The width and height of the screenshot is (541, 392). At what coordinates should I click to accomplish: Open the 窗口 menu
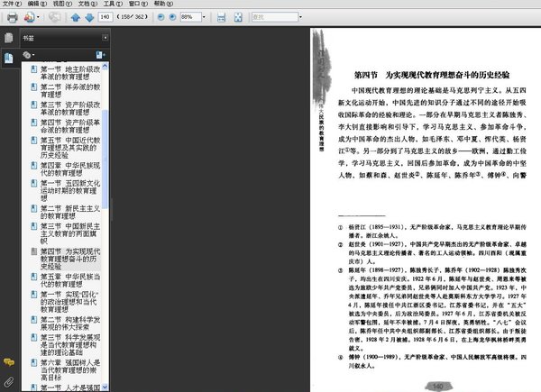tap(138, 4)
